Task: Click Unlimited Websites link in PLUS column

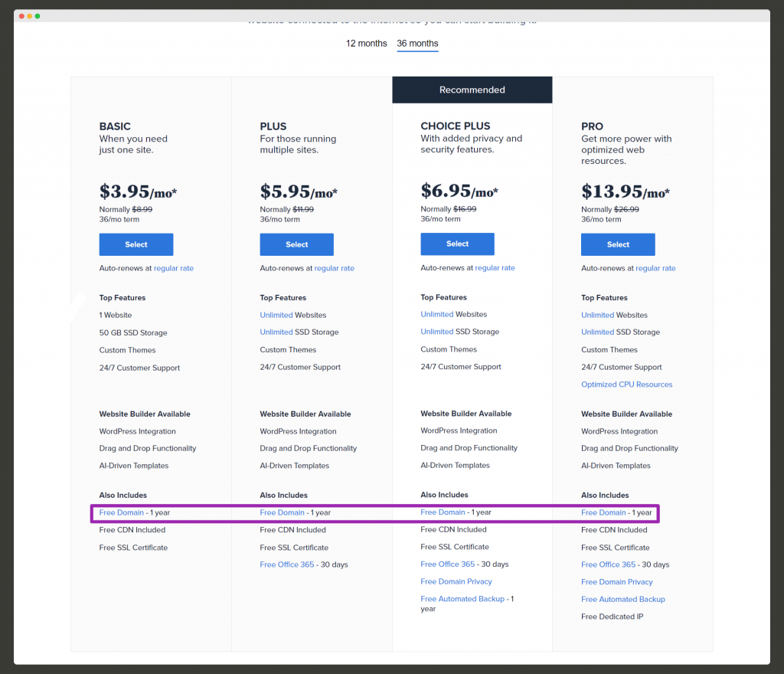Action: pos(276,316)
